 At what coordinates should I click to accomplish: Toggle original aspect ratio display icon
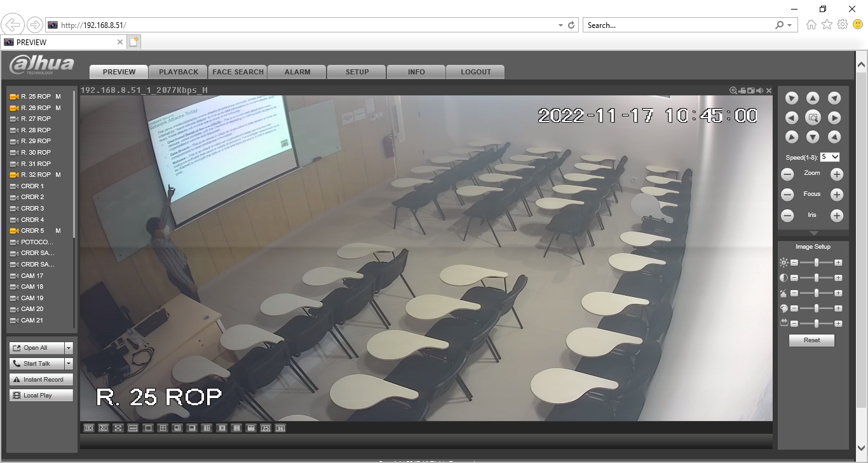click(x=133, y=428)
